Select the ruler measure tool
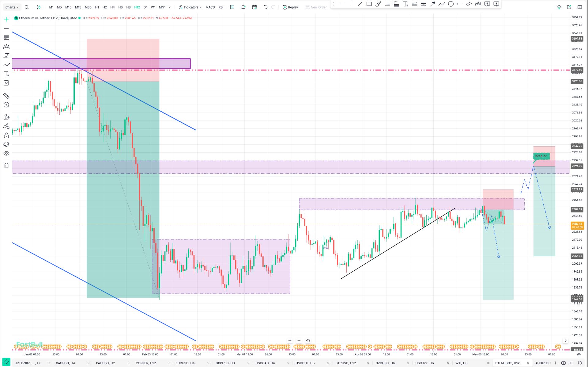The width and height of the screenshot is (588, 367). pyautogui.click(x=6, y=96)
